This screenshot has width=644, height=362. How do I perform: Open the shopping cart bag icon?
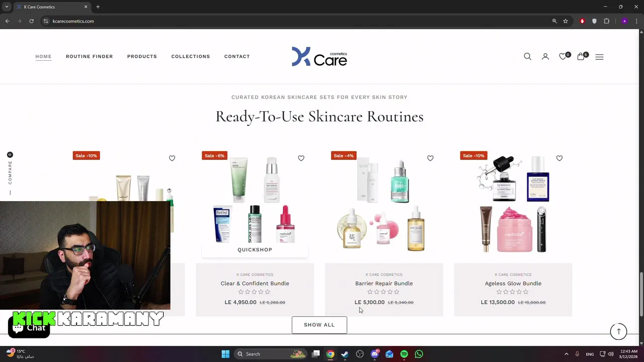coord(582,56)
